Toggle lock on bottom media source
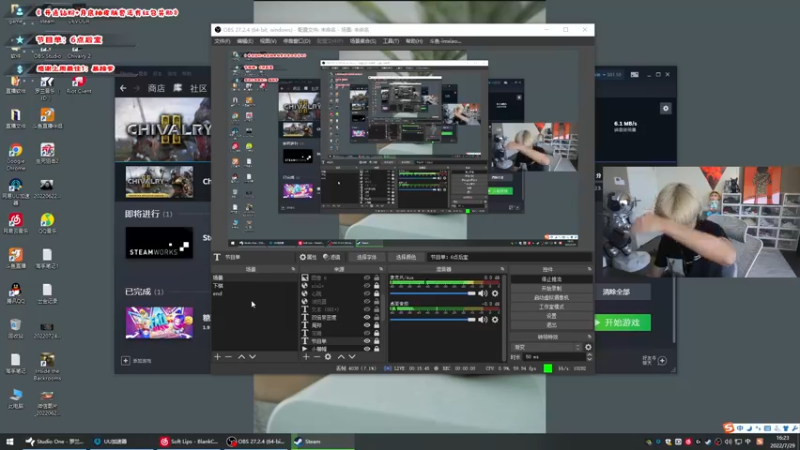 (377, 349)
